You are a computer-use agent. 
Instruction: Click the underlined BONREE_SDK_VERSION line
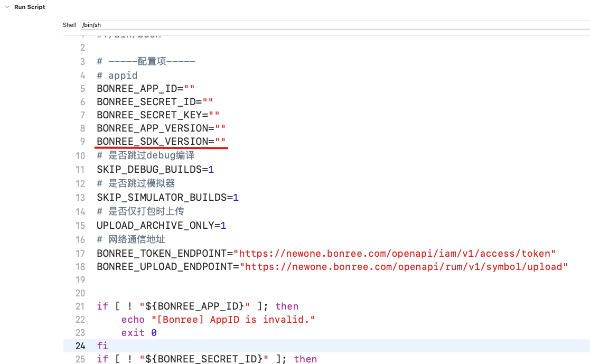point(161,142)
